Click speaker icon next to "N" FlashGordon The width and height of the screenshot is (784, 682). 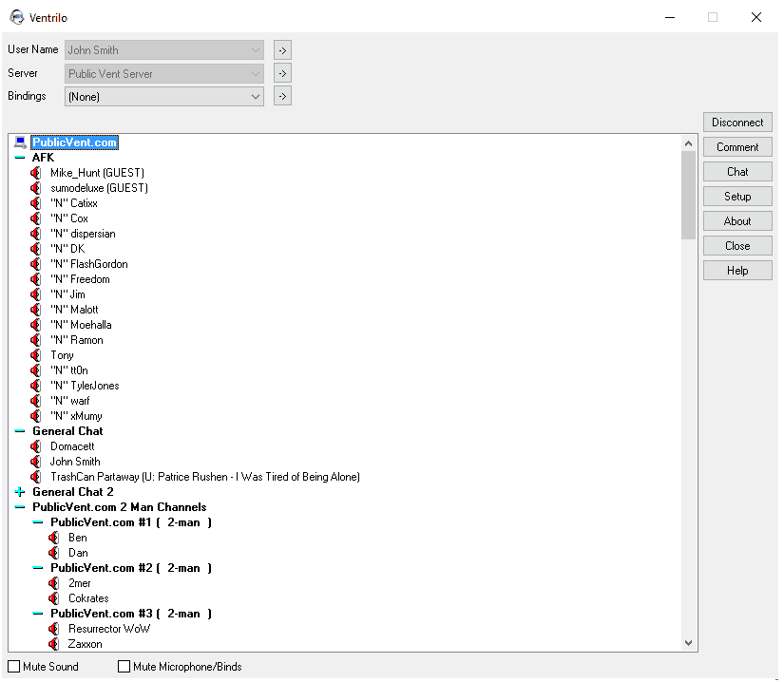35,264
